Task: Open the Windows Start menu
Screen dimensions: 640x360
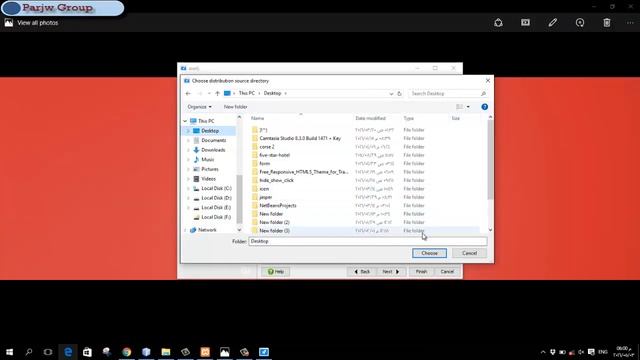Action: [x=9, y=352]
